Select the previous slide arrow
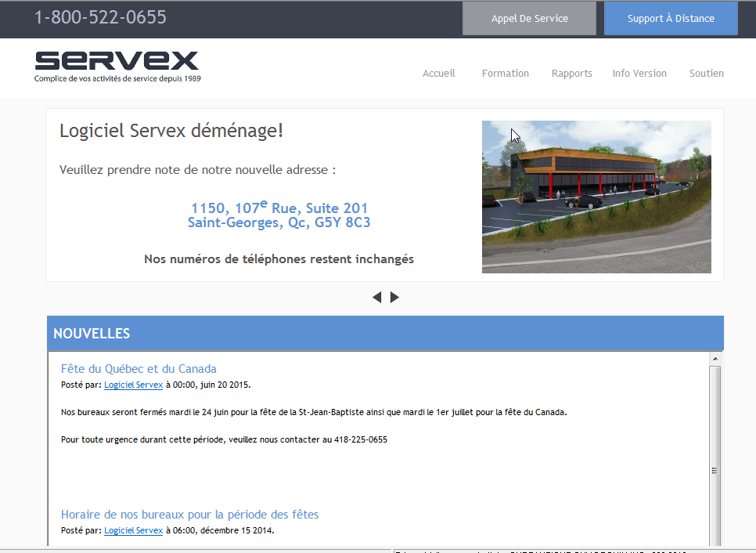Screen dimensions: 756x553 (377, 297)
